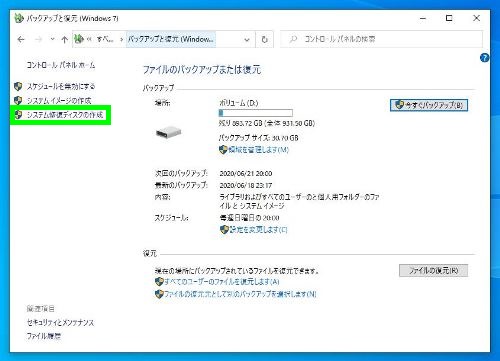The image size is (500, 361).
Task: Maximize the backup and restore window
Action: (x=449, y=18)
